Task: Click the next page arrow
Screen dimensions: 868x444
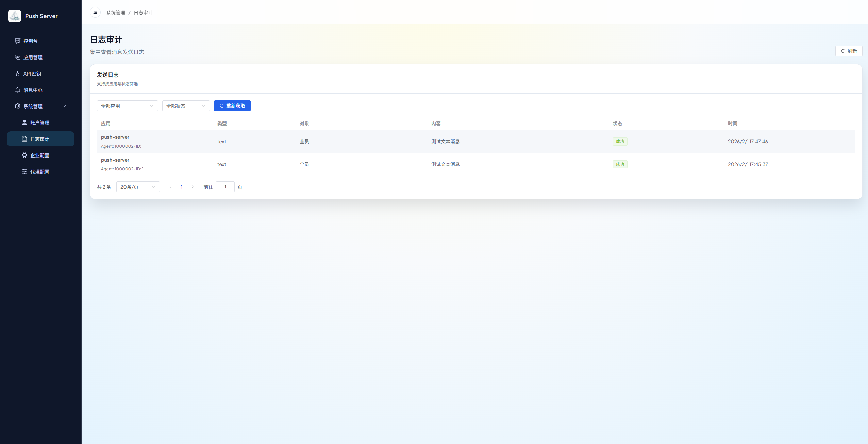Action: (193, 187)
